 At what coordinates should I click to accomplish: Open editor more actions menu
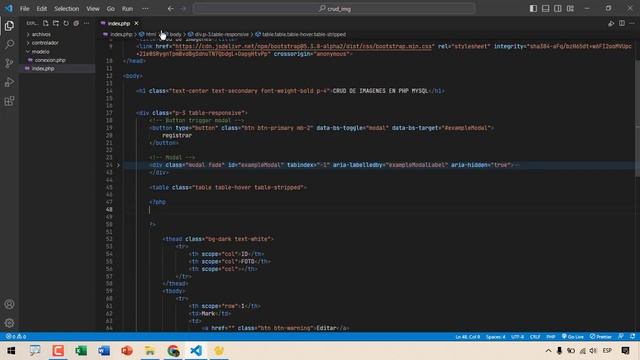632,23
